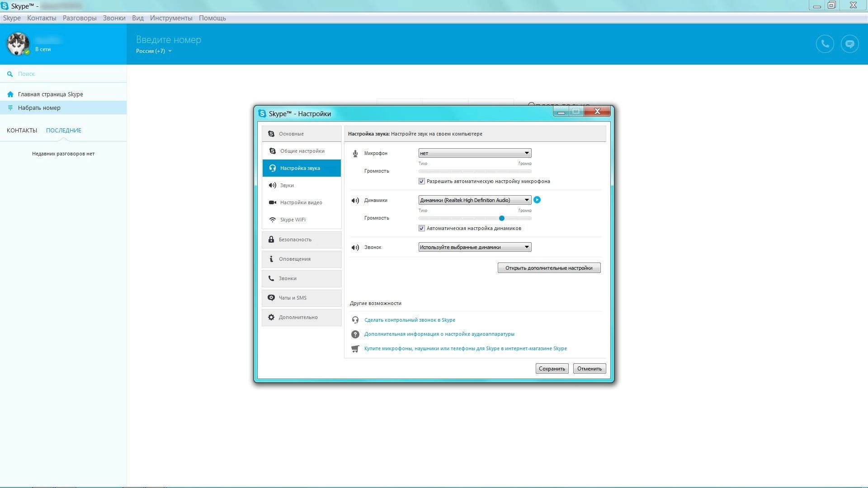Screen dimensions: 868x488
Task: Click the question mark help icon
Action: click(355, 334)
